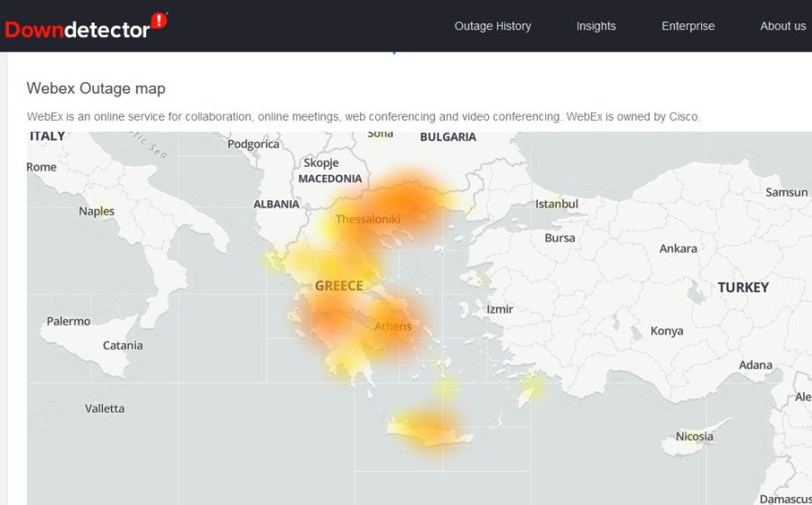Click the Naples city label
The width and height of the screenshot is (812, 505).
97,211
